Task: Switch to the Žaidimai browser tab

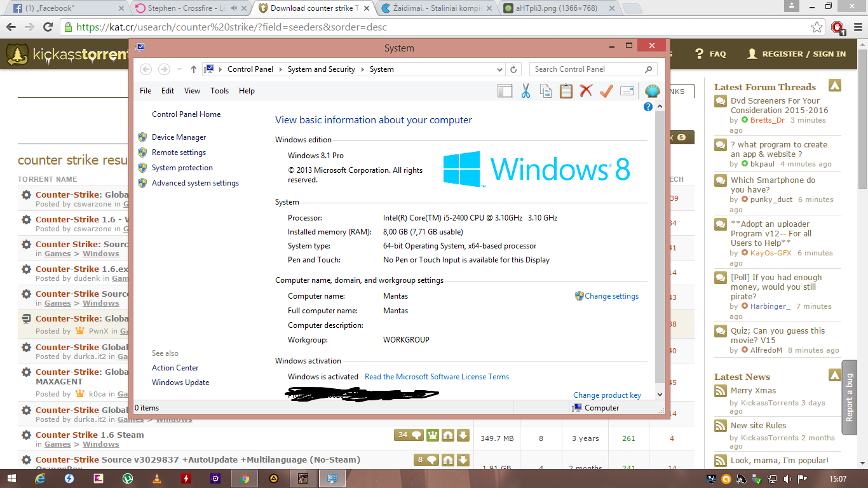Action: pyautogui.click(x=435, y=8)
